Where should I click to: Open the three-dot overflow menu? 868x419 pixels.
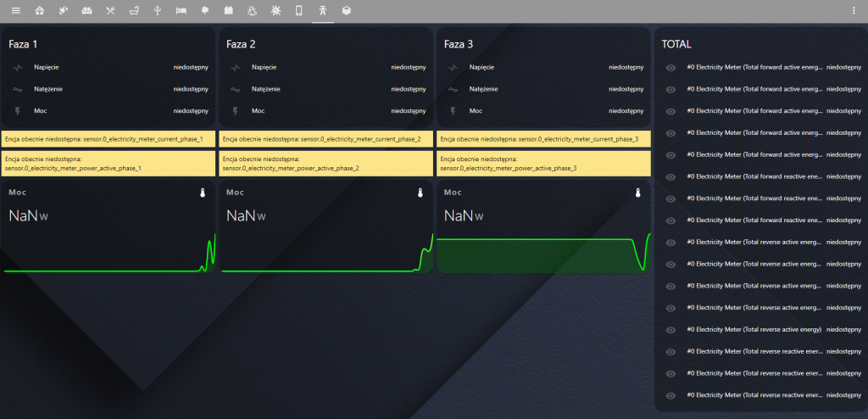point(854,11)
